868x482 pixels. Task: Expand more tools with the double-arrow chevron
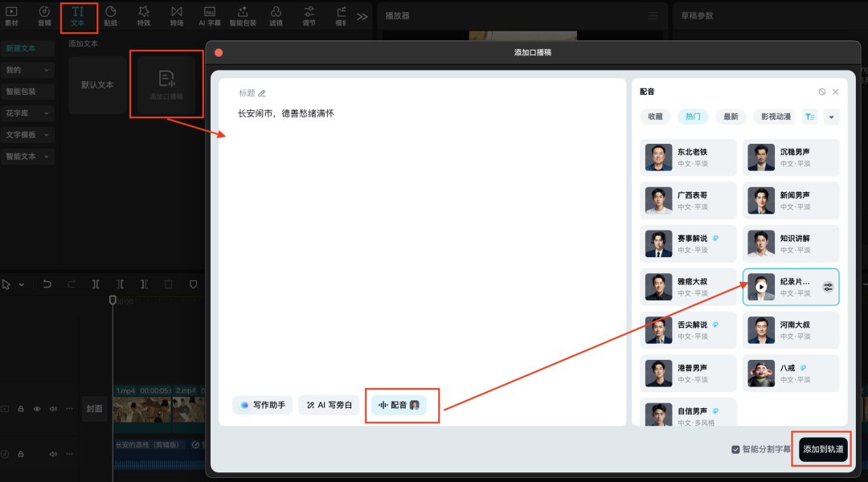click(x=362, y=14)
